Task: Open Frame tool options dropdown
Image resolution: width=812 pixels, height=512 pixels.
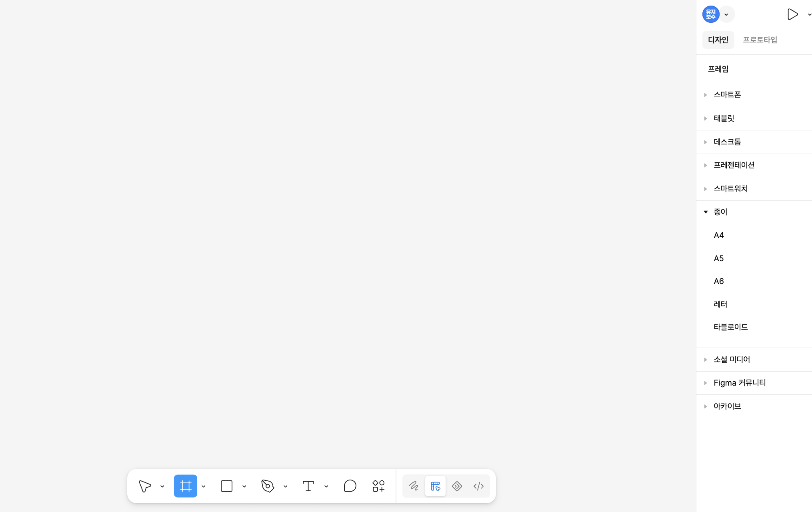Action: click(203, 486)
